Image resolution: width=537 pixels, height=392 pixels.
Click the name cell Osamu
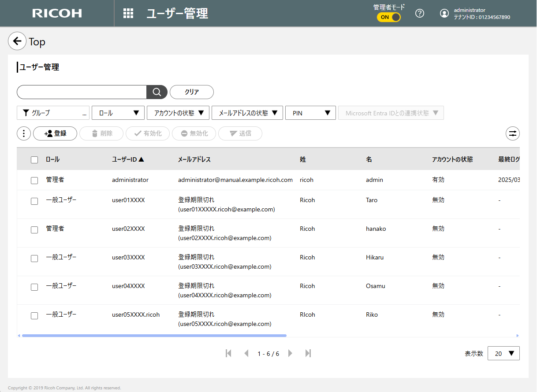[x=376, y=286]
